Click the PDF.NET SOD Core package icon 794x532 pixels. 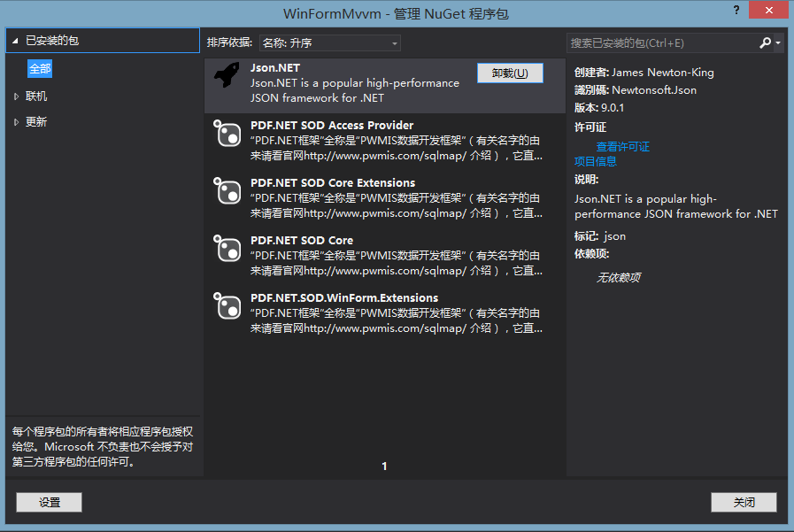[227, 248]
